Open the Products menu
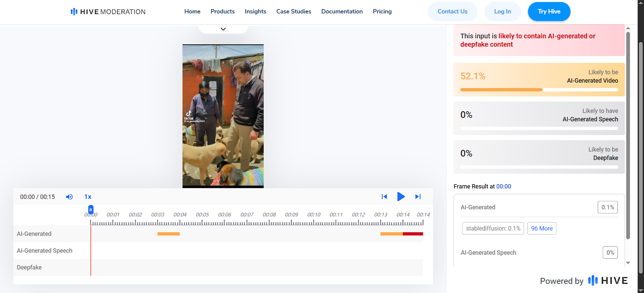 click(x=222, y=11)
